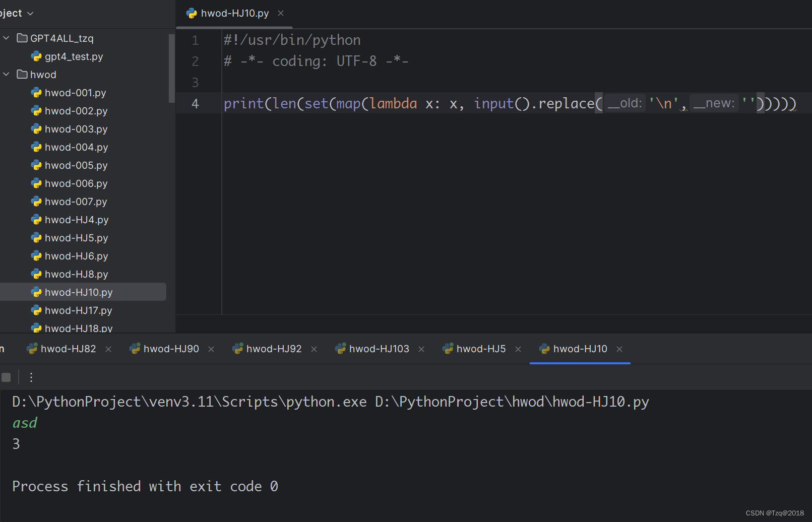This screenshot has height=522, width=812.
Task: Click Python icon beside gpt4_test.py
Action: pos(36,56)
